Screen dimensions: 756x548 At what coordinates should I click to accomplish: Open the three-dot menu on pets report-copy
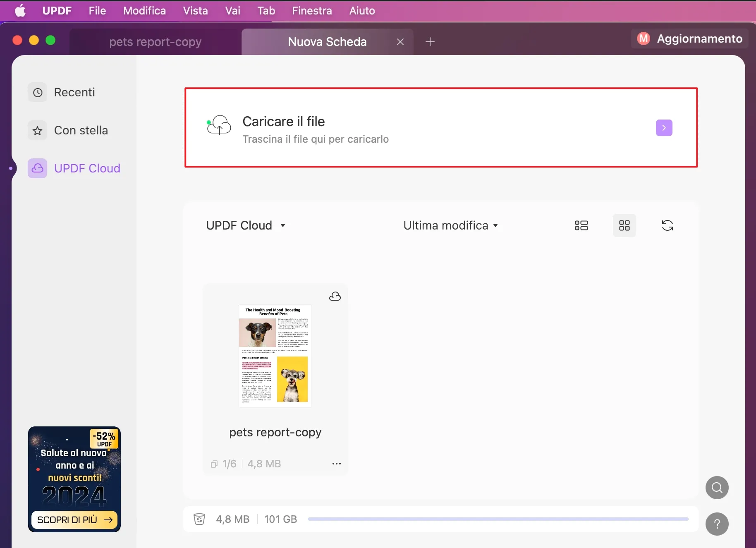click(337, 464)
